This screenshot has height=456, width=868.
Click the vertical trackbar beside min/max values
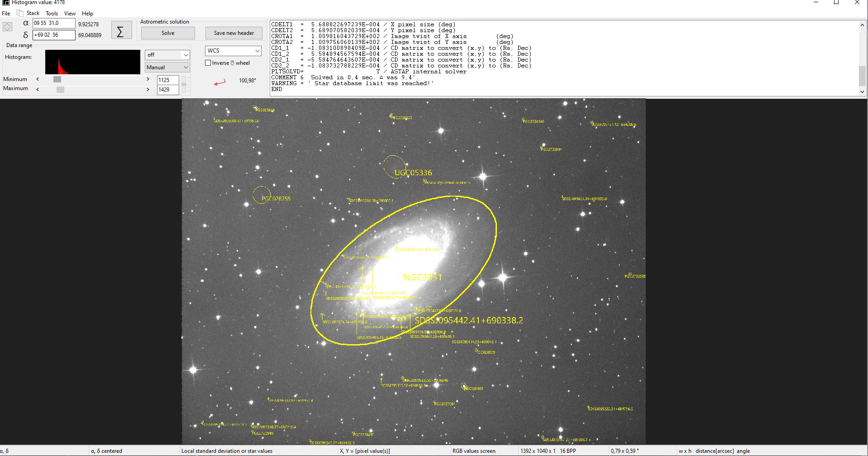point(185,85)
